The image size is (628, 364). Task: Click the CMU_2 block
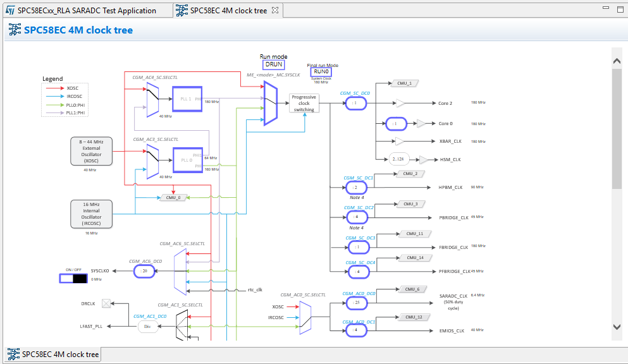(x=410, y=174)
